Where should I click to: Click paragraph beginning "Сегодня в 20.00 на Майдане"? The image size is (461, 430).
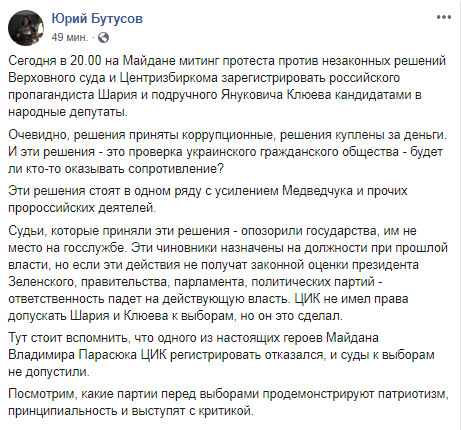pos(227,86)
